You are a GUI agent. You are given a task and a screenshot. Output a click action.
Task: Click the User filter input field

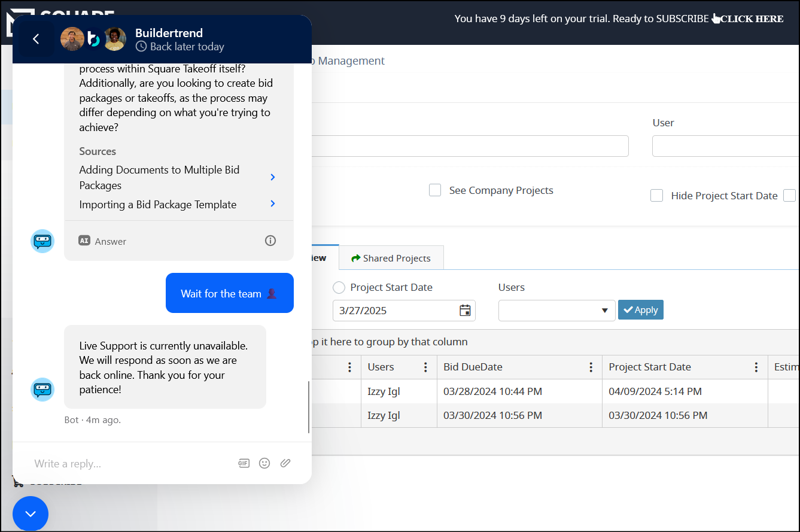tap(726, 146)
